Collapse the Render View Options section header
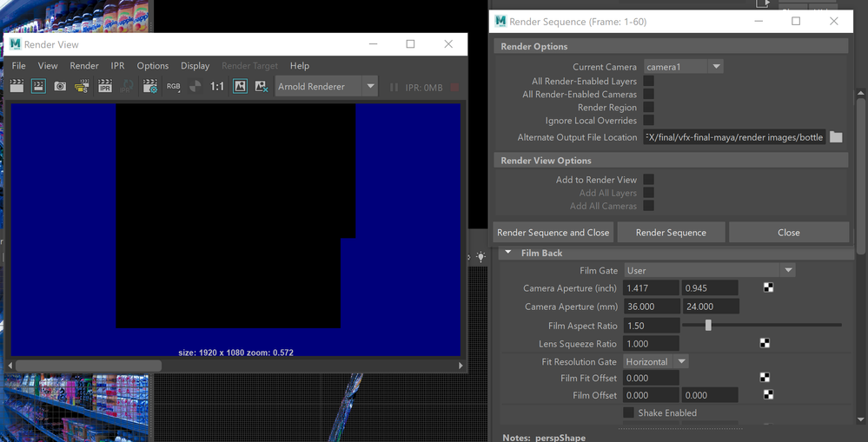This screenshot has height=442, width=868. (671, 161)
